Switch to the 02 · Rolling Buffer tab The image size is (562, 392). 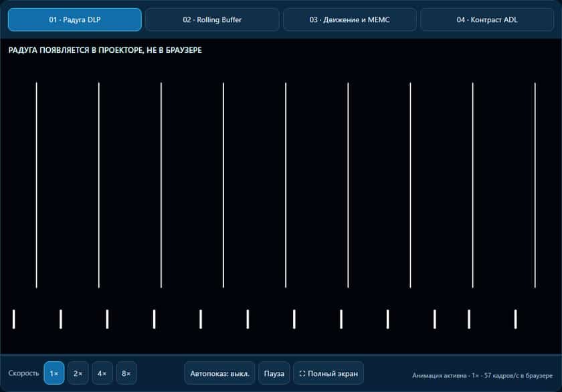[x=212, y=19]
